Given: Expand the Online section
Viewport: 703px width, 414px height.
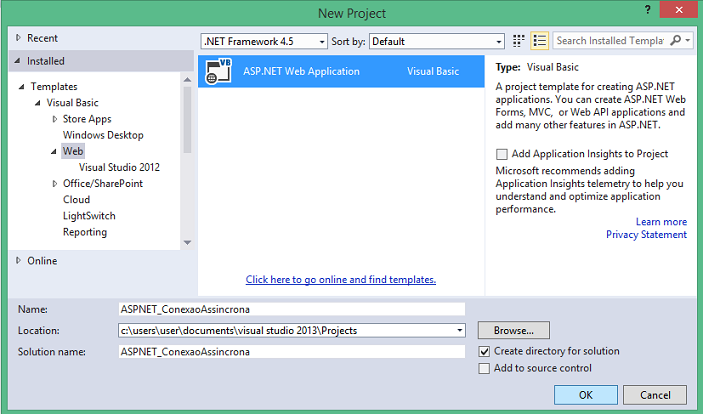Looking at the screenshot, I should [18, 261].
